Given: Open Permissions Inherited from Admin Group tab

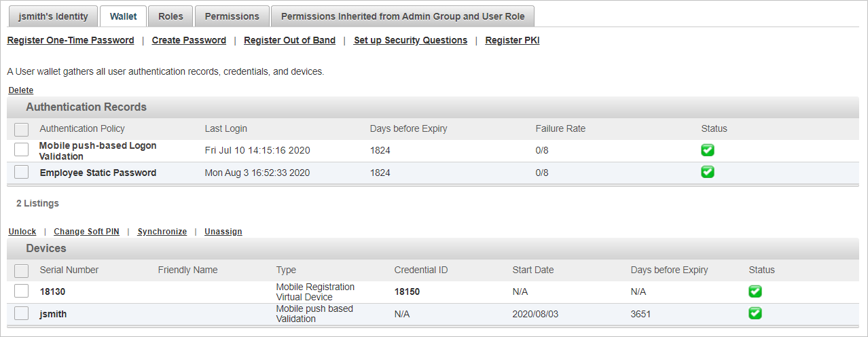Looking at the screenshot, I should coord(403,16).
